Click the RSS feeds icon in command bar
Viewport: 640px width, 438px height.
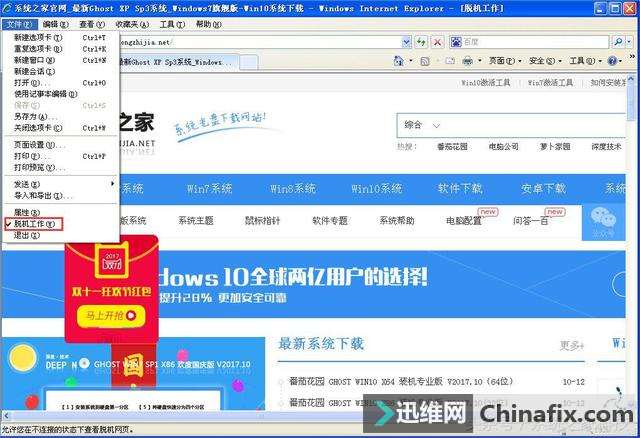click(425, 61)
